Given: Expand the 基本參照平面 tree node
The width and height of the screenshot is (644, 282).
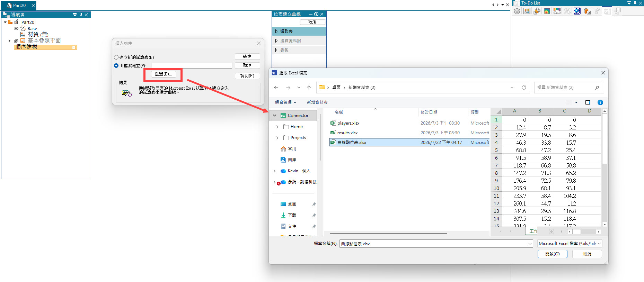Looking at the screenshot, I should tap(9, 41).
